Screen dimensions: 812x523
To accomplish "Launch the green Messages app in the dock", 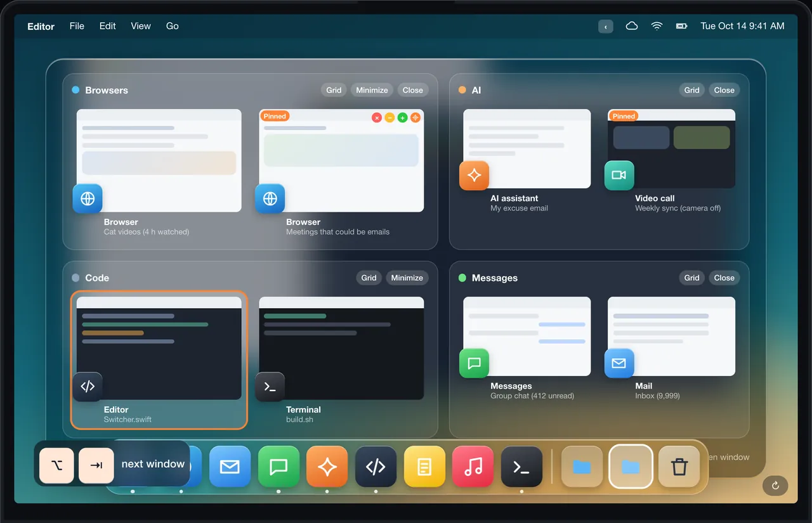I will pyautogui.click(x=278, y=467).
